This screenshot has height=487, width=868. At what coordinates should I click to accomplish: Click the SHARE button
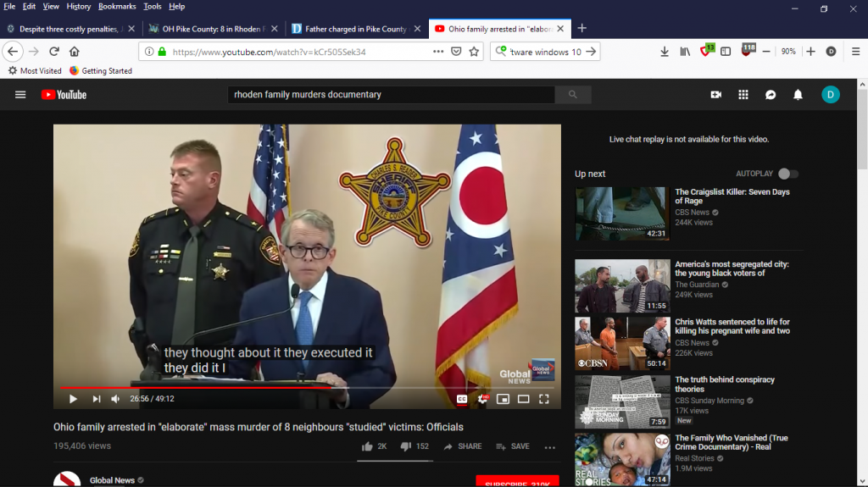(x=462, y=446)
